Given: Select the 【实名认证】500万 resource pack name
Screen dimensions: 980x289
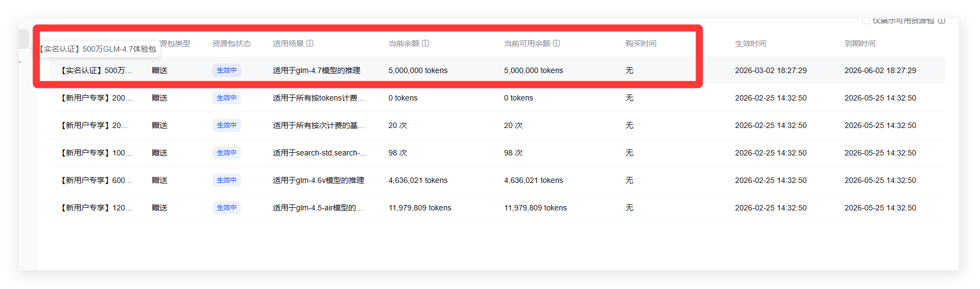Looking at the screenshot, I should tap(96, 70).
